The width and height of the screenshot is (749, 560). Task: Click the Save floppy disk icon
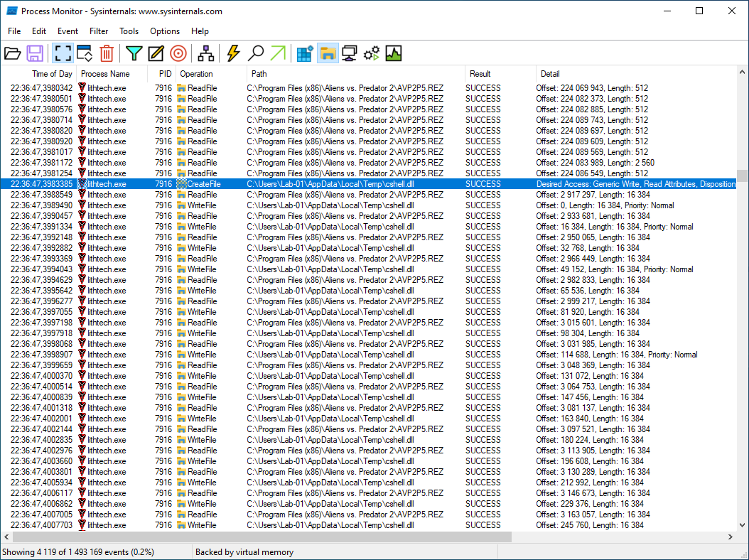[35, 53]
